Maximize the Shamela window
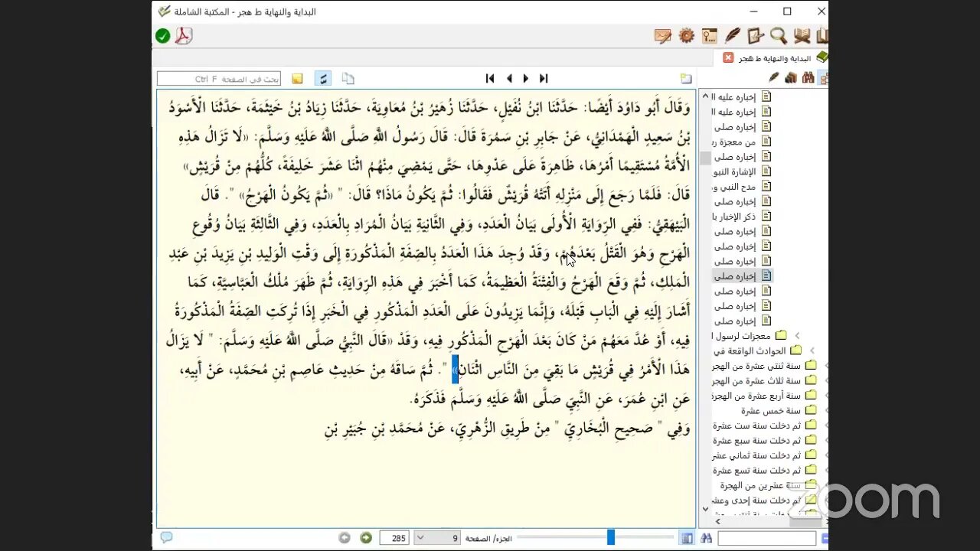This screenshot has height=551, width=980. [x=787, y=11]
